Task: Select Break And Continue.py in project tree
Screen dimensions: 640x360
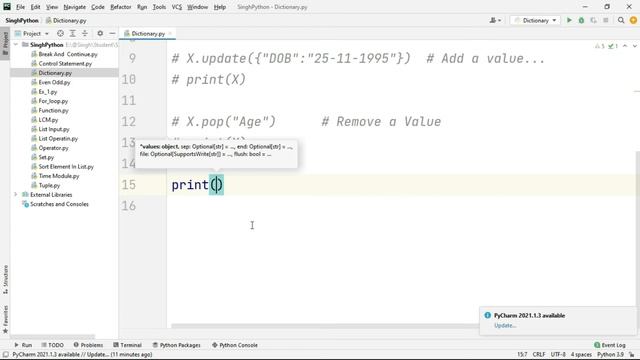Action: (x=68, y=54)
